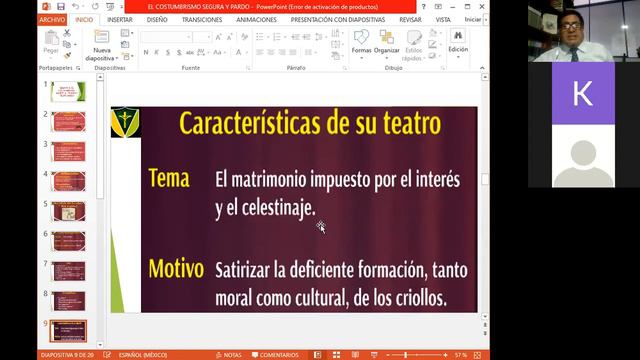
Task: Toggle center text alignment in Párrafo
Action: coord(271,52)
